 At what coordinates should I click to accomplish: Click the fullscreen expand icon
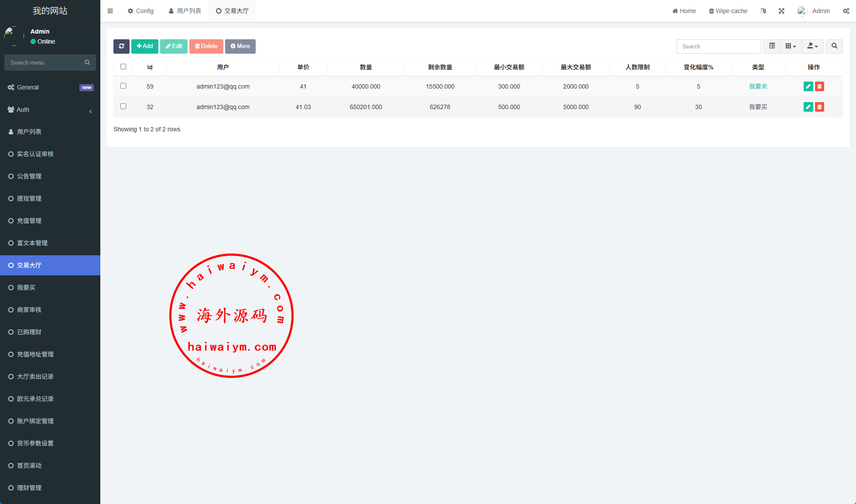781,11
